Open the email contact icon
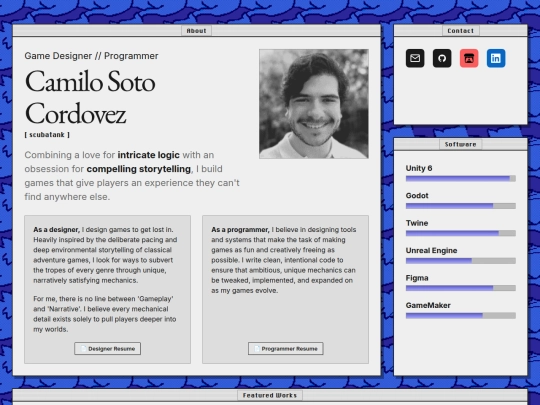 [415, 58]
